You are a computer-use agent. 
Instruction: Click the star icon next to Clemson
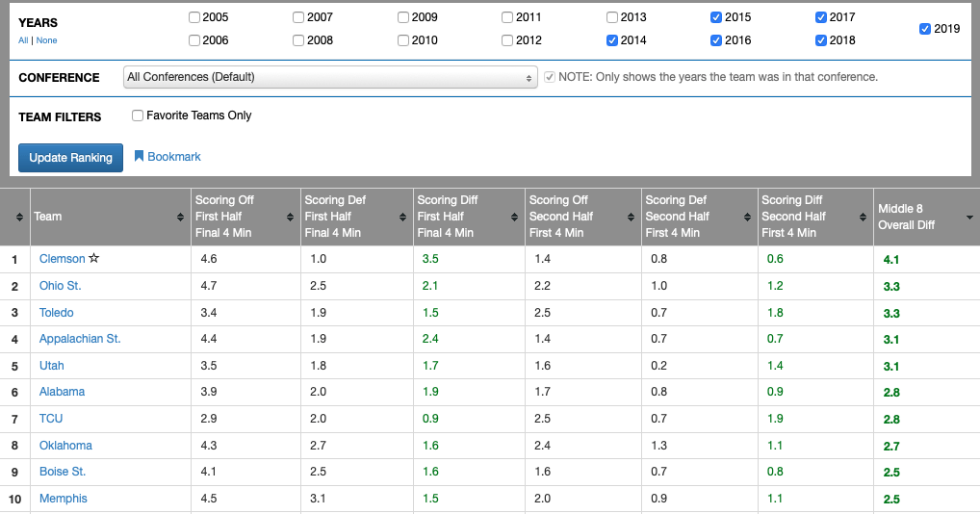(x=93, y=258)
